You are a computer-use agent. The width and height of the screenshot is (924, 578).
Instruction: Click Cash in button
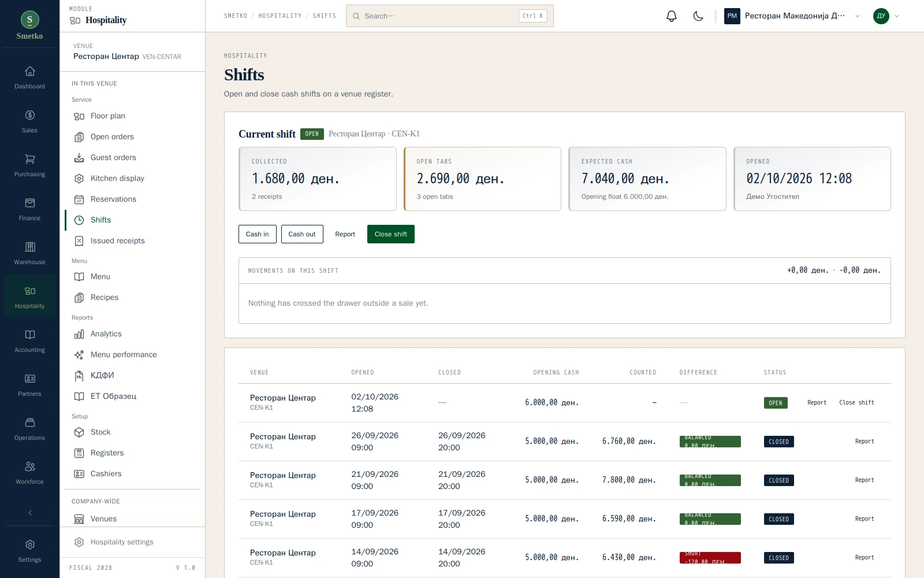coord(258,234)
